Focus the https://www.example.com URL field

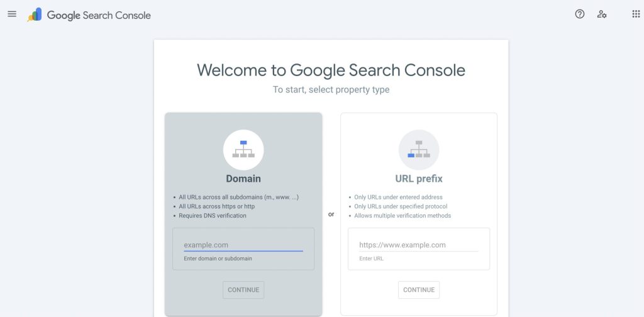pos(419,245)
